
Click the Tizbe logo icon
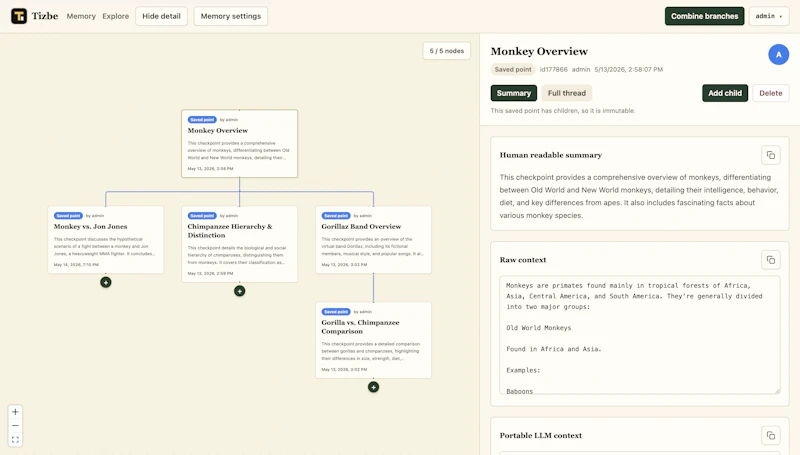click(19, 16)
